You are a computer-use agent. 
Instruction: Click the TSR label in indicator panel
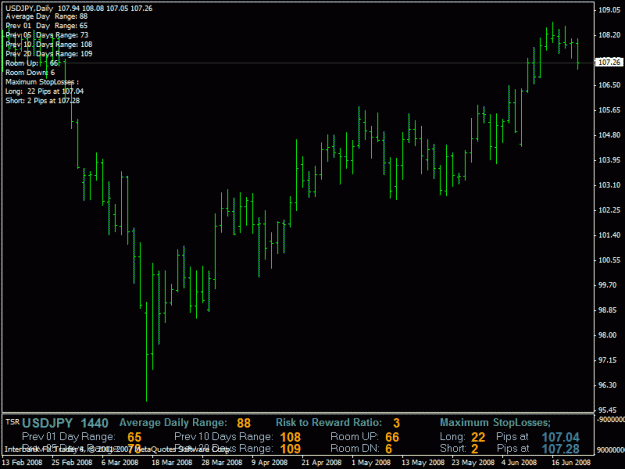coord(12,422)
